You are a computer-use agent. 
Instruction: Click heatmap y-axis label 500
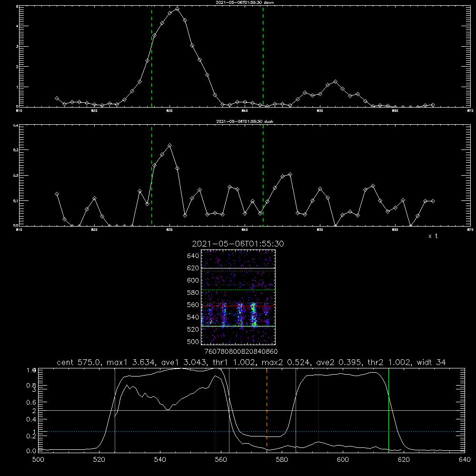click(x=193, y=342)
